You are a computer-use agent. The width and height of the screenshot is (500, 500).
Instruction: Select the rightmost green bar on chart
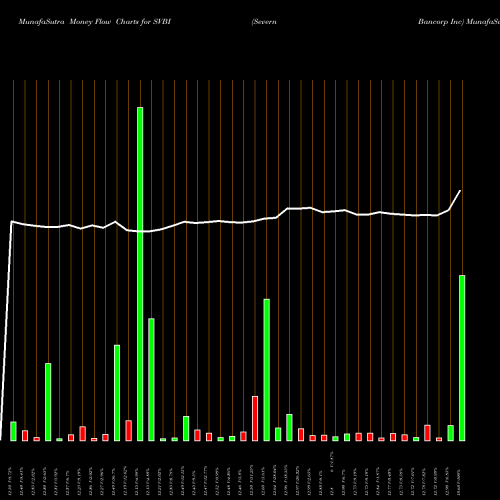click(x=462, y=358)
